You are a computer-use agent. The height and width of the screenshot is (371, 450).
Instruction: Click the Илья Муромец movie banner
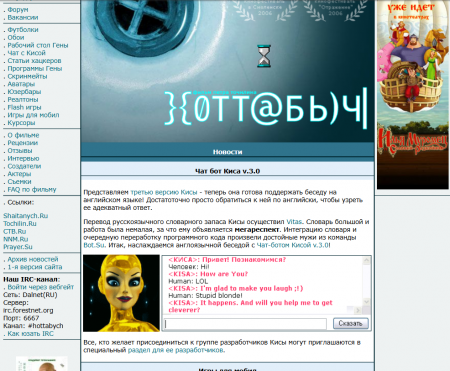point(413,95)
